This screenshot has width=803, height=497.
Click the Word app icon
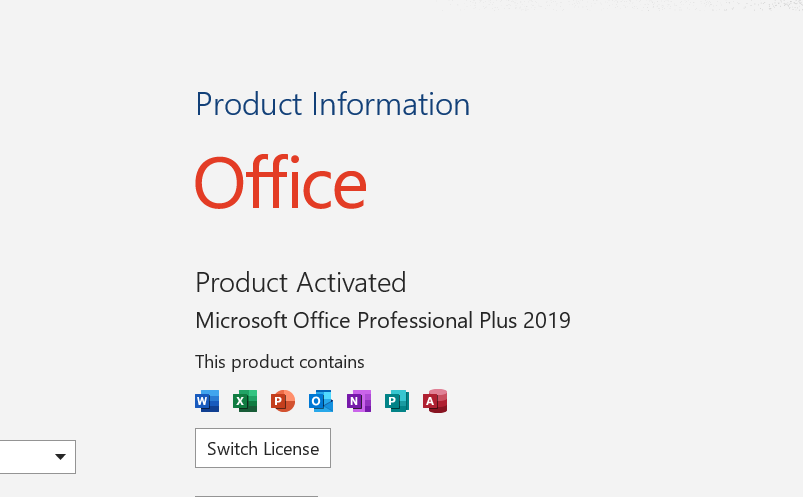point(207,401)
